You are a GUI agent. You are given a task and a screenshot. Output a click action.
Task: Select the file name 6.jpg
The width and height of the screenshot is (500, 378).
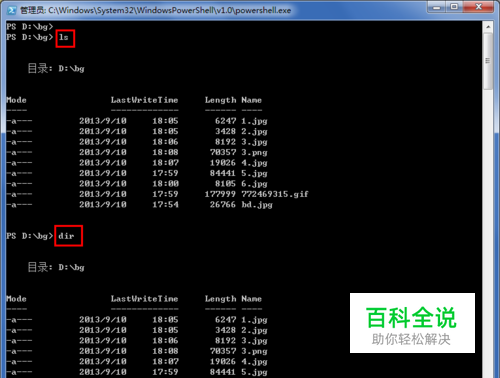[254, 184]
